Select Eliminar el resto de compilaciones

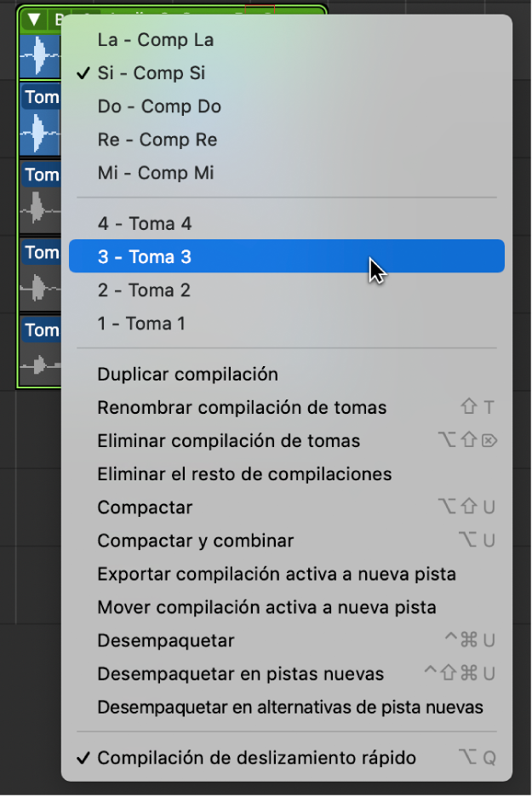point(244,474)
